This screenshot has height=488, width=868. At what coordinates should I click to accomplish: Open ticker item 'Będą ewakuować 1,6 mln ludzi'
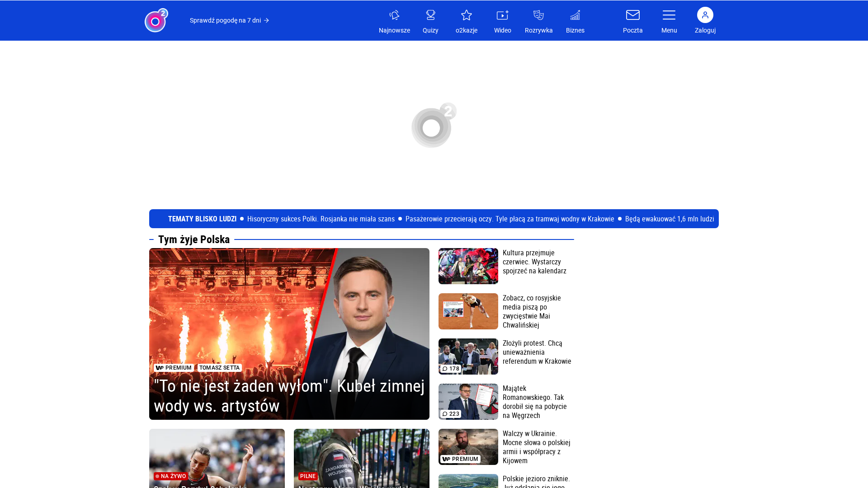(x=670, y=219)
